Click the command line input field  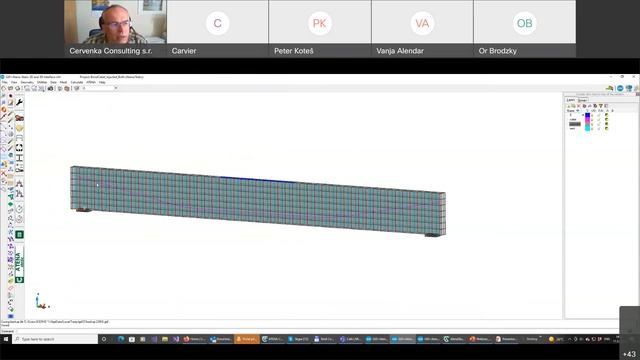(x=316, y=331)
